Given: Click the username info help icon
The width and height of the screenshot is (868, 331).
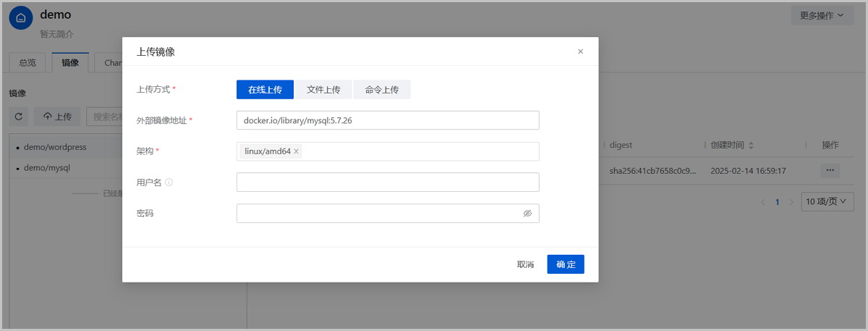Looking at the screenshot, I should point(169,183).
